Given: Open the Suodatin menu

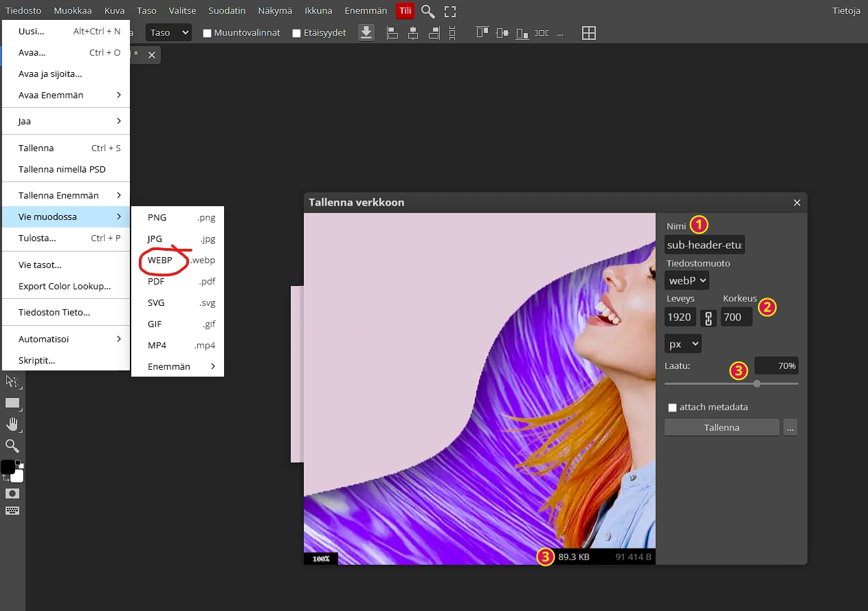Looking at the screenshot, I should pyautogui.click(x=227, y=11).
